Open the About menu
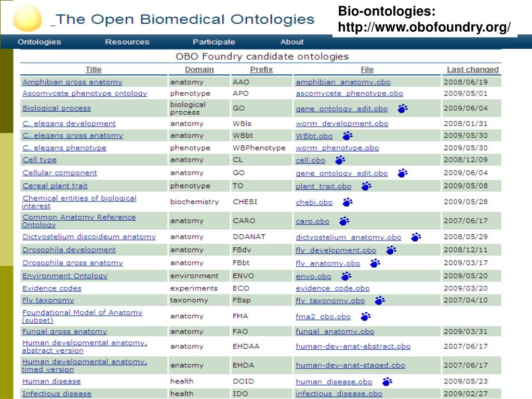Viewport: 532px width, 399px height. click(x=292, y=42)
